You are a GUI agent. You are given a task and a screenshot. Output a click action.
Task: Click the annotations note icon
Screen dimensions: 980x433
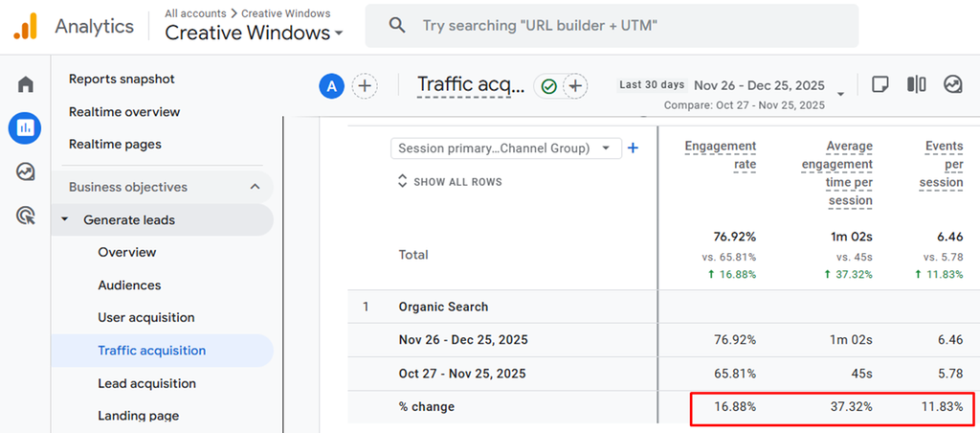pos(880,84)
